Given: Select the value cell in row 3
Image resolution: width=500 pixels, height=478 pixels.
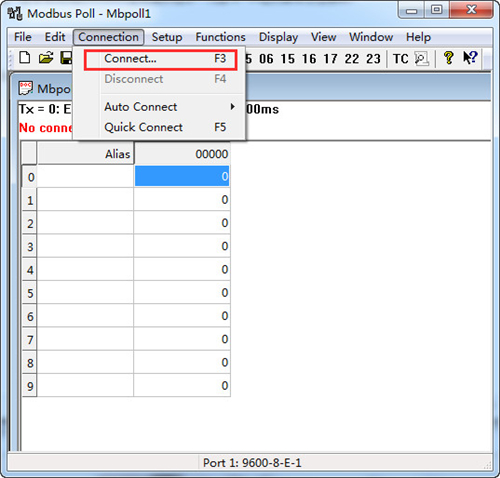Looking at the screenshot, I should click(182, 246).
